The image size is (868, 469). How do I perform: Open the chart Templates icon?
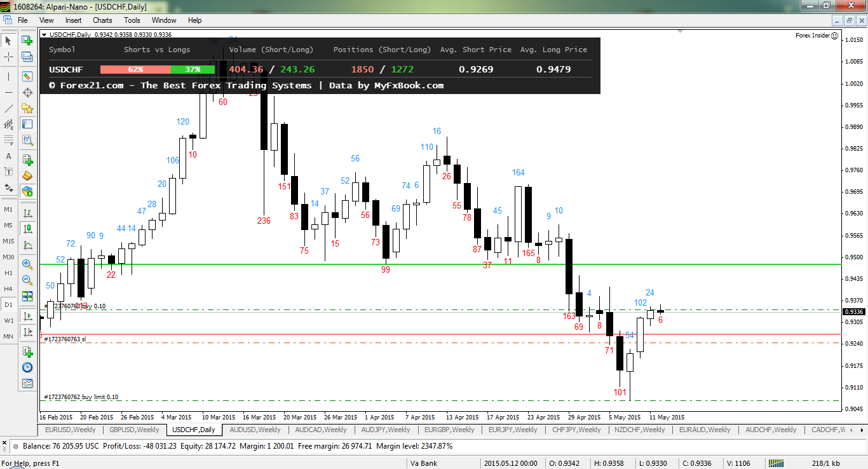point(27,383)
